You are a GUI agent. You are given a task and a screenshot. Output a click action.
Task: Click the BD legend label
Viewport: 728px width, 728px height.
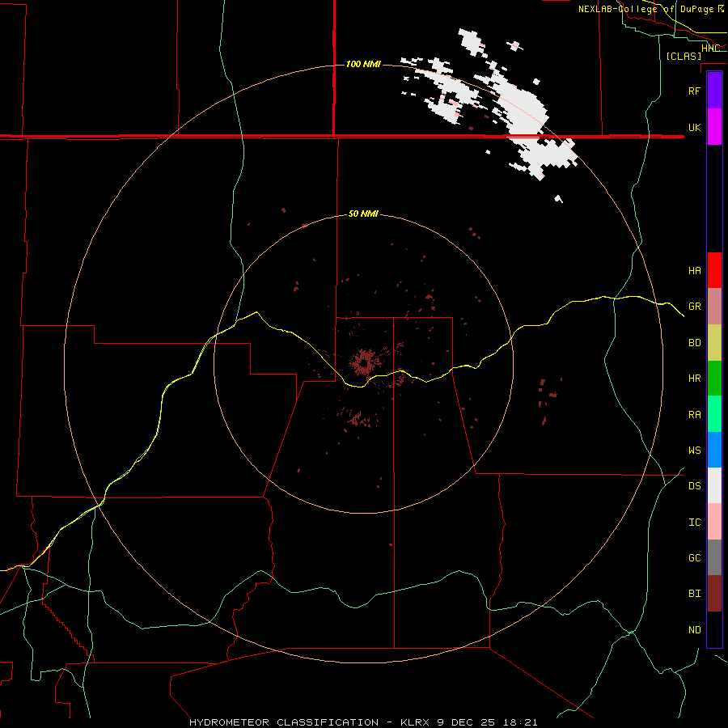click(x=694, y=343)
